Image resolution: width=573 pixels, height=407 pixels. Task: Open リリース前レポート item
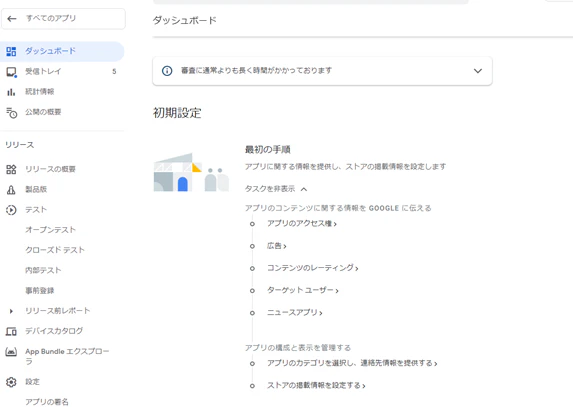(x=57, y=311)
